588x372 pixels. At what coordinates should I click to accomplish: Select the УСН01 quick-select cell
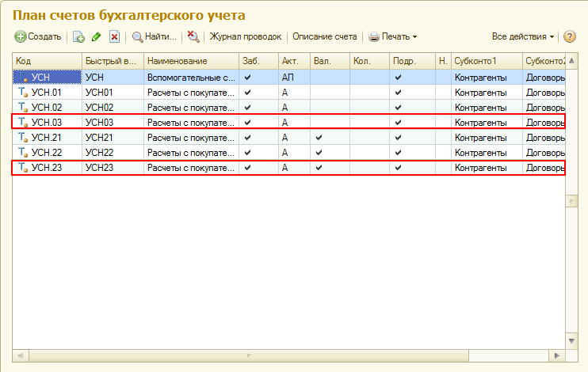pyautogui.click(x=113, y=93)
